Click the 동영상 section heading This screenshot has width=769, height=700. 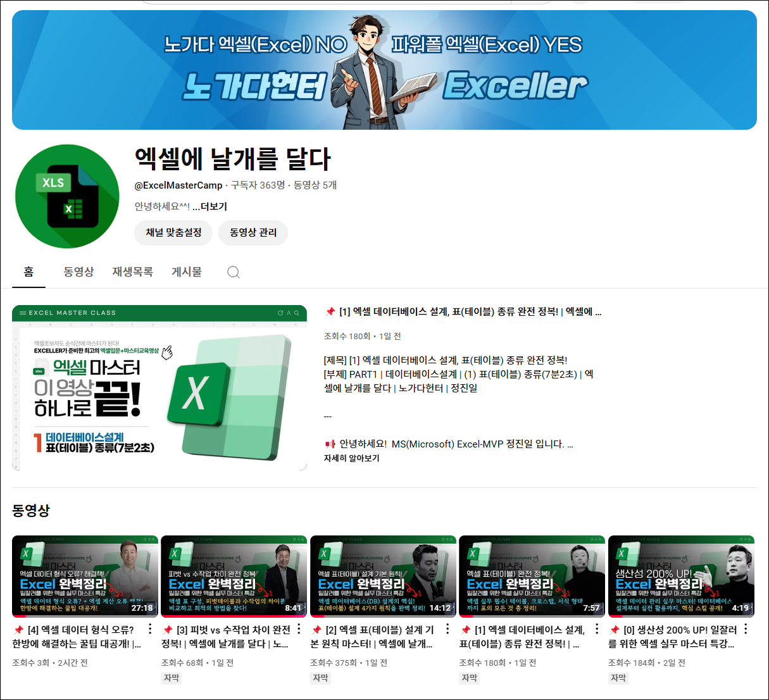pos(31,511)
